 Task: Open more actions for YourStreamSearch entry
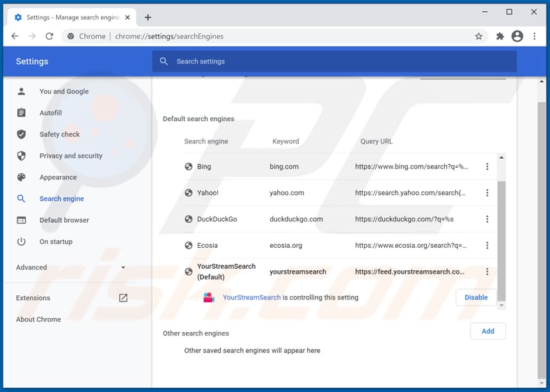(x=487, y=272)
